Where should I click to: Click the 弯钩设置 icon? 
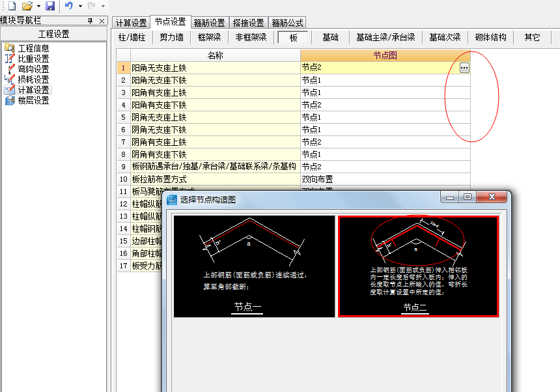coord(10,68)
